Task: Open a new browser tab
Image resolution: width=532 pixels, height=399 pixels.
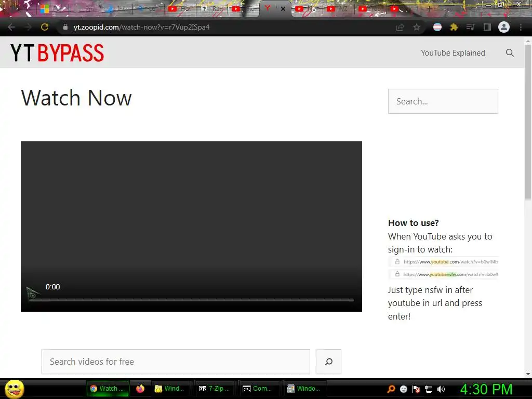Action: tap(430, 9)
